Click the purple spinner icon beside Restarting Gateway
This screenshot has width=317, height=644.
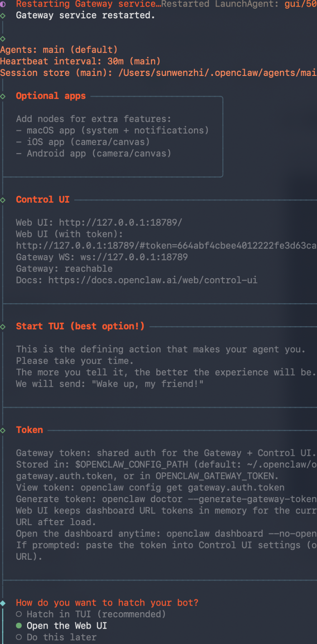[3, 4]
